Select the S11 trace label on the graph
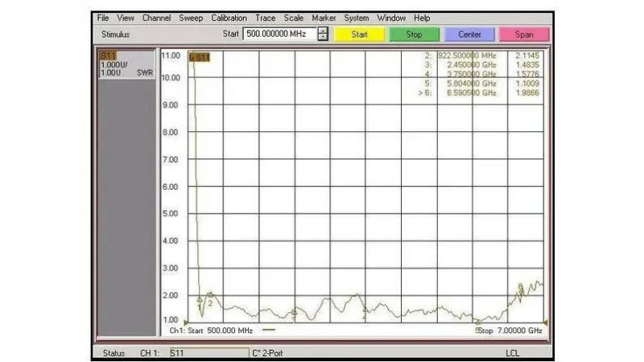 (x=201, y=57)
